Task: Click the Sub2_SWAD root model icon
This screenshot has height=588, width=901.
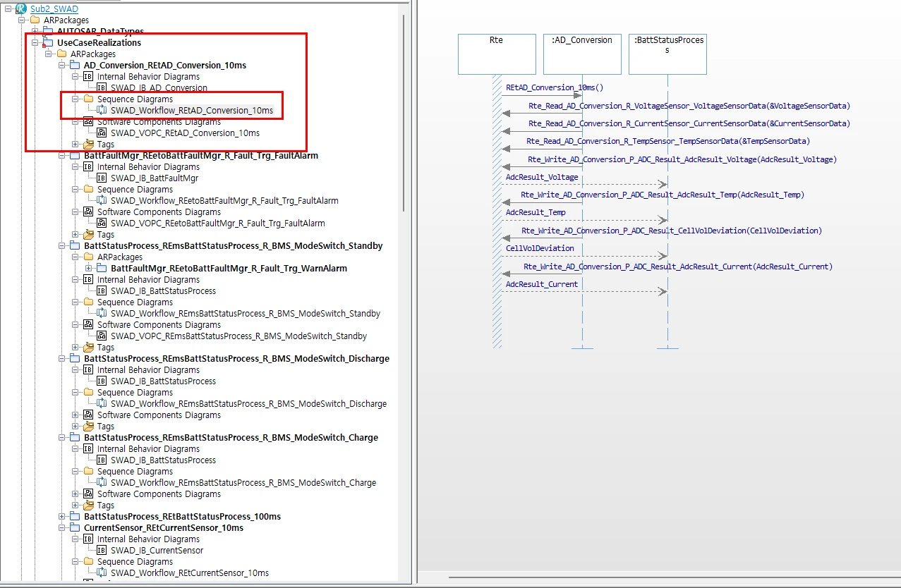Action: 20,8
